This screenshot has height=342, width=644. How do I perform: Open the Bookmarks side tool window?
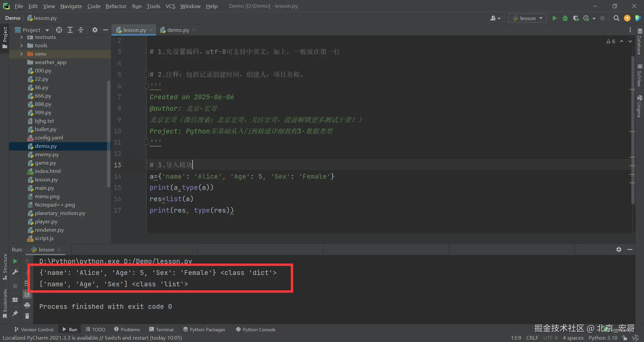(x=5, y=304)
